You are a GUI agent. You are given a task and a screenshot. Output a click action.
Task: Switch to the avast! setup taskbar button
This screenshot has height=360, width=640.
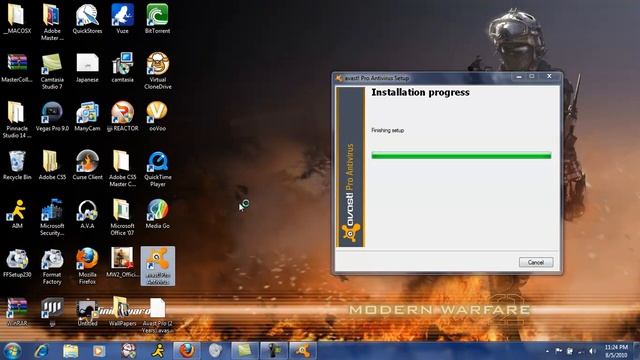tap(303, 351)
